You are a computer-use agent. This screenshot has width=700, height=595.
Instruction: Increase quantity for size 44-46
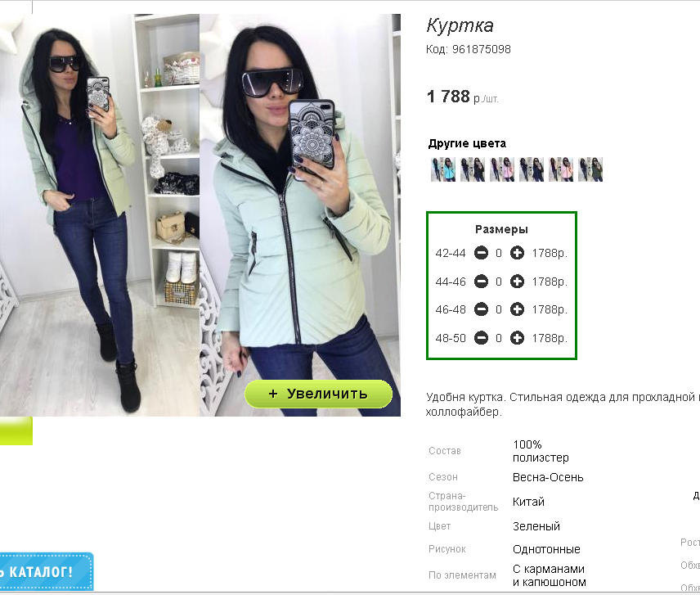(x=517, y=282)
